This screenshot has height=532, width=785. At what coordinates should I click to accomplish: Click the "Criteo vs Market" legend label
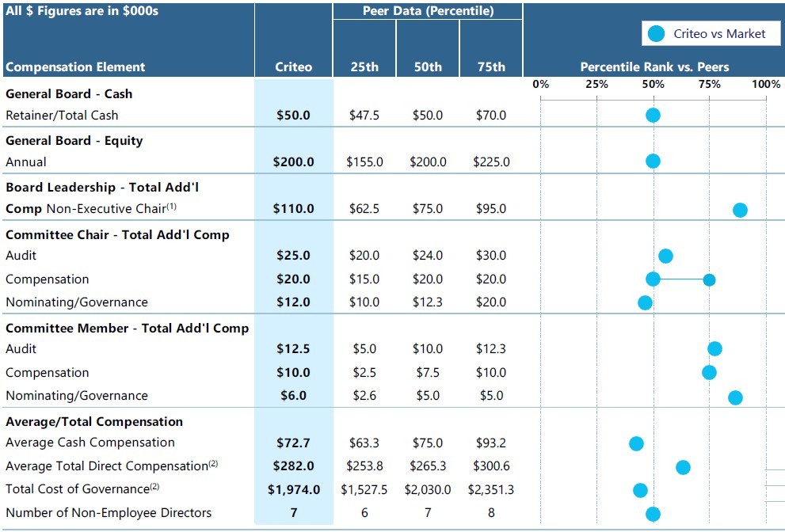[x=719, y=33]
